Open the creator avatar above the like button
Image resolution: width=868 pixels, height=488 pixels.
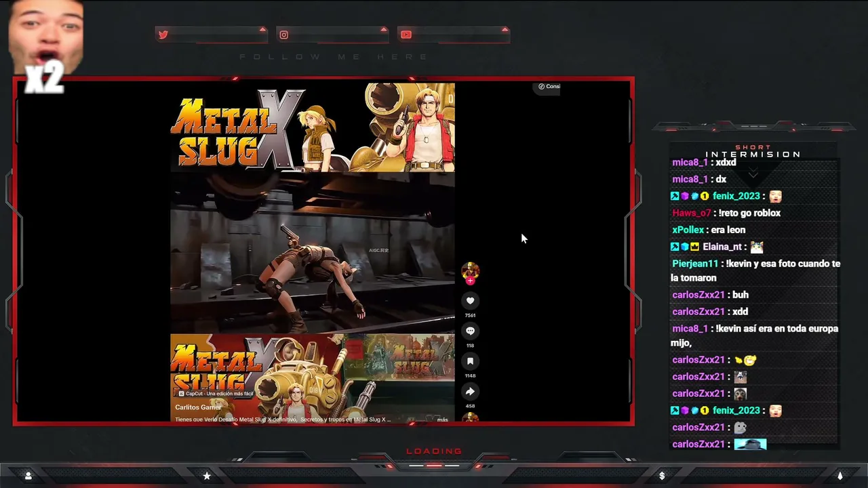(x=470, y=270)
